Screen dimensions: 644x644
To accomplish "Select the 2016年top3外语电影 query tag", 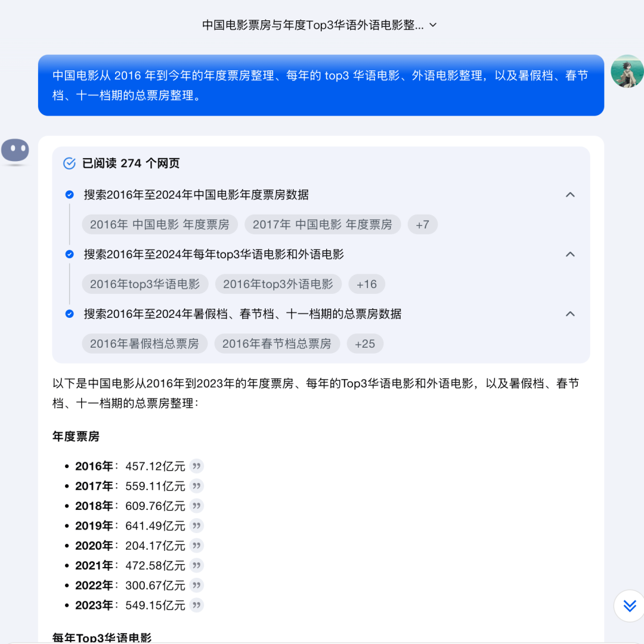I will pyautogui.click(x=278, y=284).
